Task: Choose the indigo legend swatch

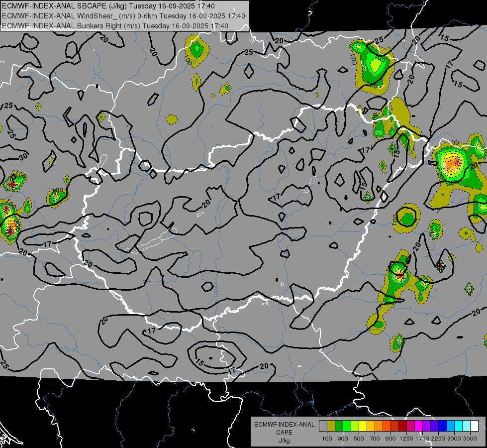Action: [x=434, y=426]
